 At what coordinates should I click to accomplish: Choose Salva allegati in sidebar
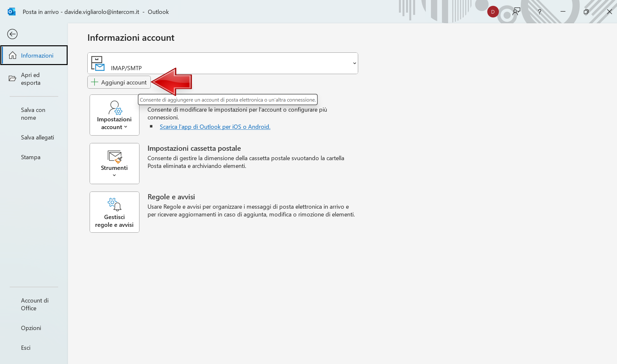coord(37,138)
